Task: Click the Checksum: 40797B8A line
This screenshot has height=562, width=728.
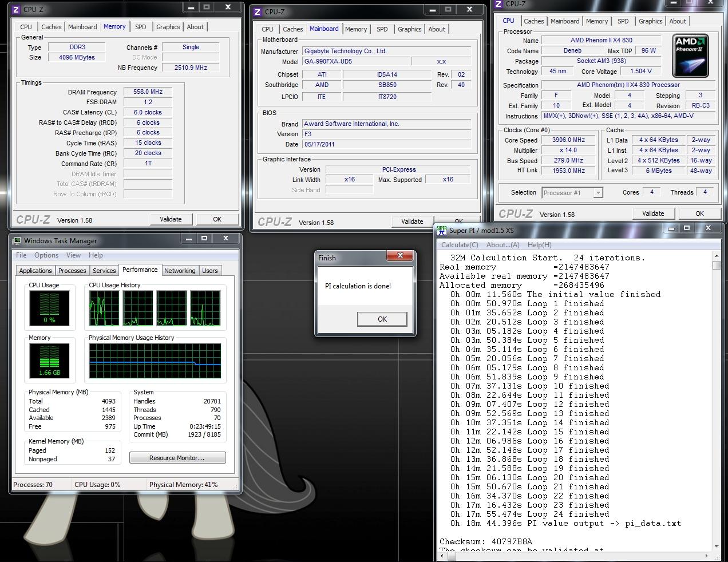Action: tap(486, 541)
